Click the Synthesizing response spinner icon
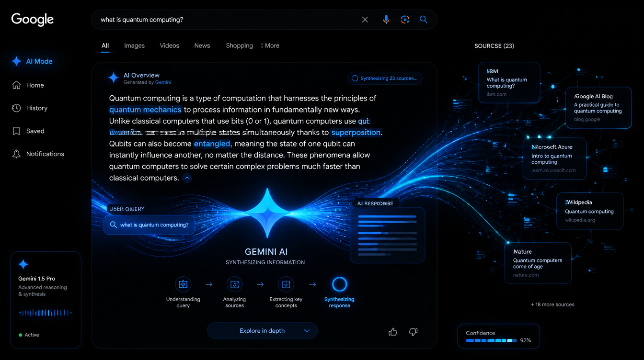 pyautogui.click(x=339, y=284)
